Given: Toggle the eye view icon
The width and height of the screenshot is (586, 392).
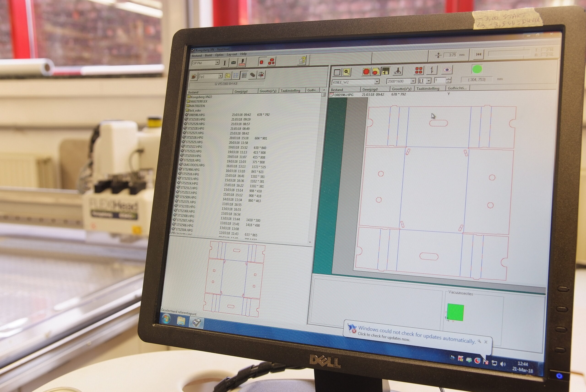Looking at the screenshot, I should 447,70.
